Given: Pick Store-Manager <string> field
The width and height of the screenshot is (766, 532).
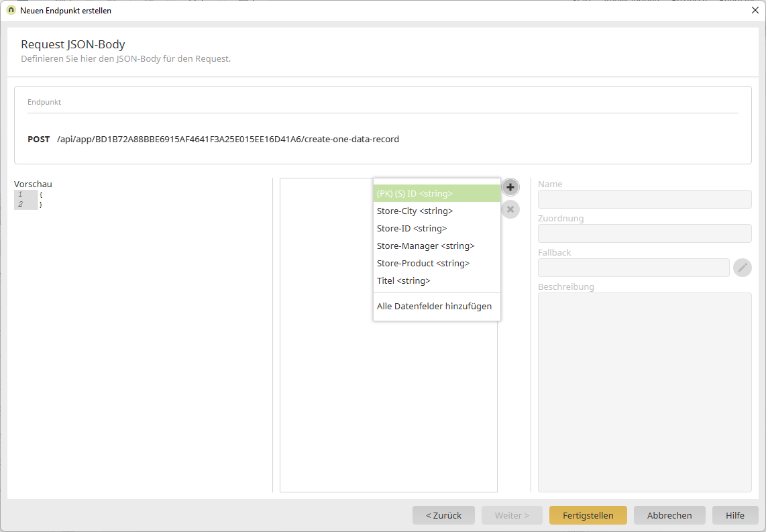Looking at the screenshot, I should [437, 246].
